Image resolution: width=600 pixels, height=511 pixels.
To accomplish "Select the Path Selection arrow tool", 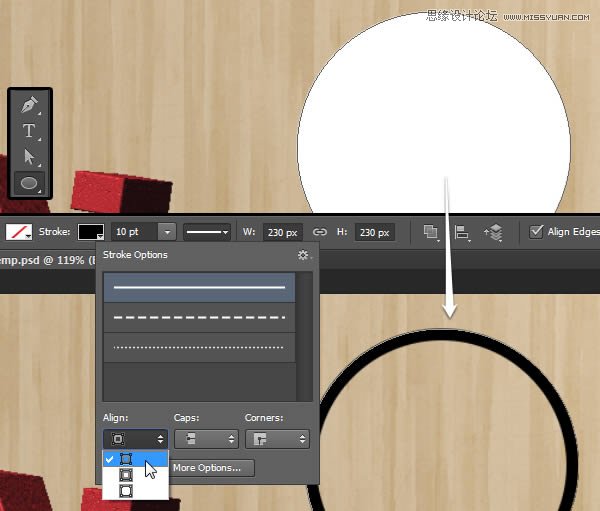I will (x=30, y=157).
